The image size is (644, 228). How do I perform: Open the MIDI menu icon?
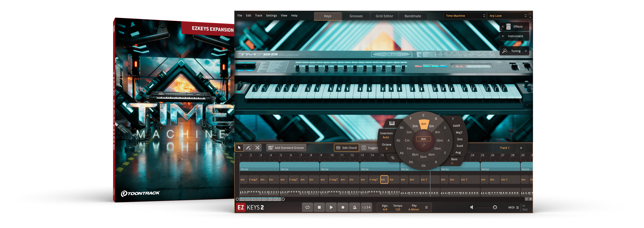[517, 208]
